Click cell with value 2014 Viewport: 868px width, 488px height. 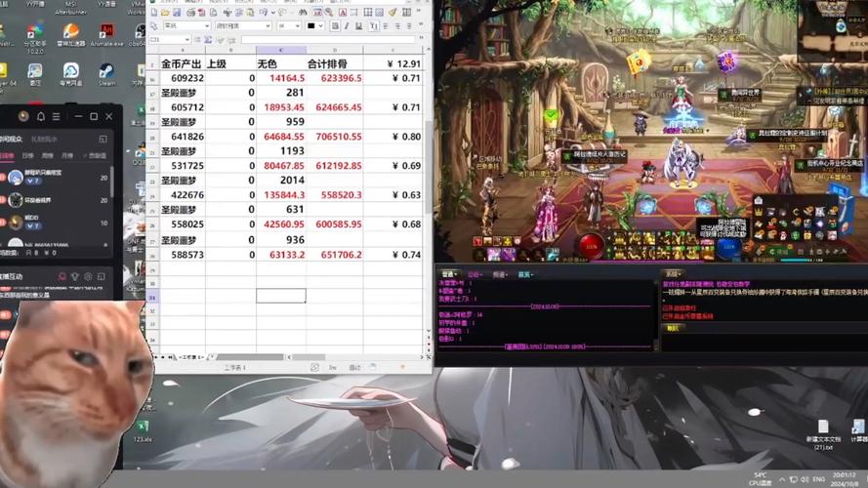tap(280, 180)
